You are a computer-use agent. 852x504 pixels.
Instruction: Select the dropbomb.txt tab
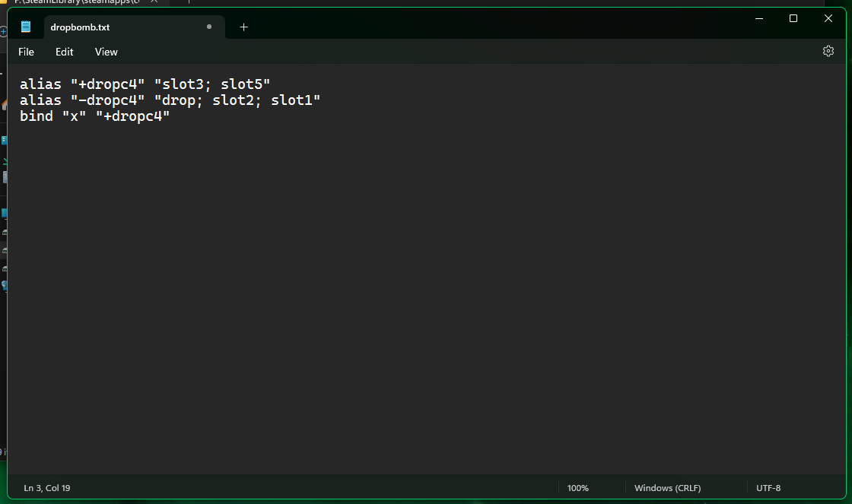pyautogui.click(x=80, y=27)
